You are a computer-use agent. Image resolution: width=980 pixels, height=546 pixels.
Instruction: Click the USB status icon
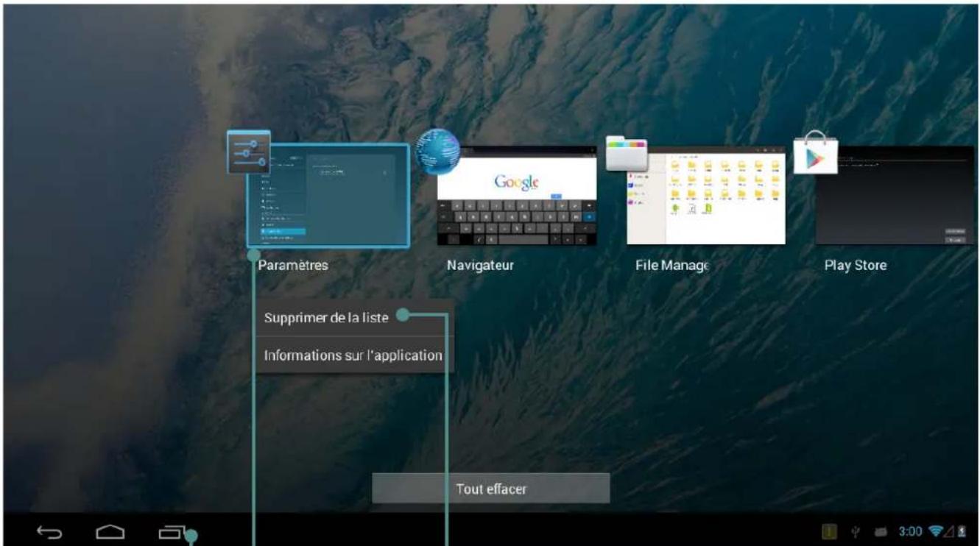[x=857, y=531]
